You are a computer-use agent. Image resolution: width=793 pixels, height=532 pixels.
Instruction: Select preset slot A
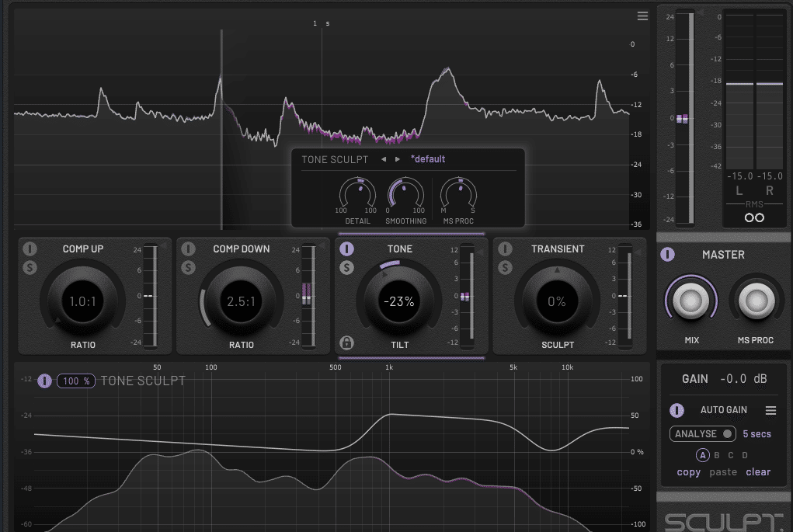pyautogui.click(x=702, y=455)
